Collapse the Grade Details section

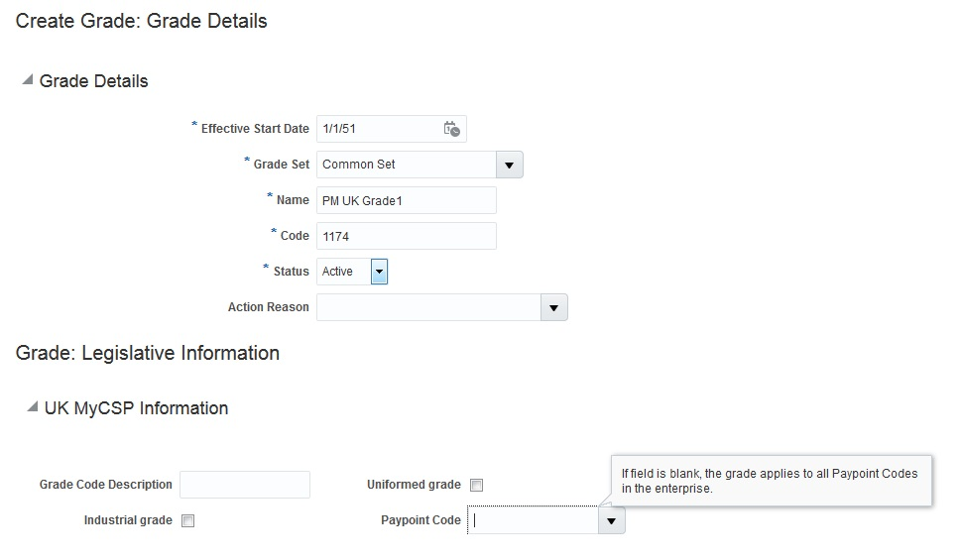[27, 80]
